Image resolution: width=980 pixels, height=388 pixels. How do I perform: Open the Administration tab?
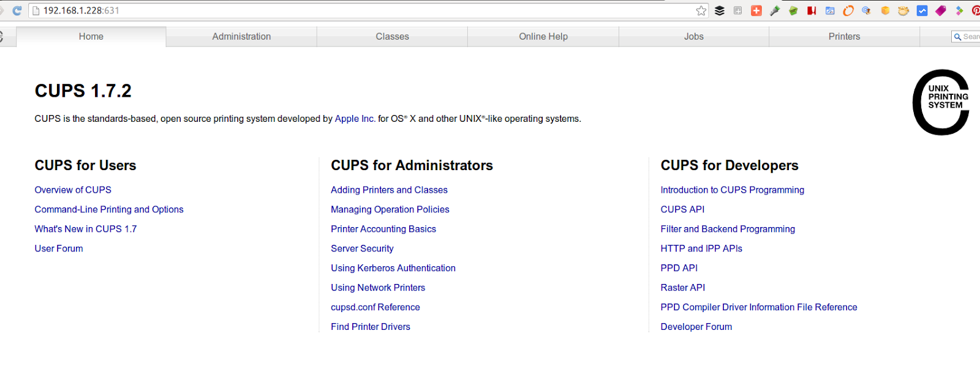[x=241, y=37]
